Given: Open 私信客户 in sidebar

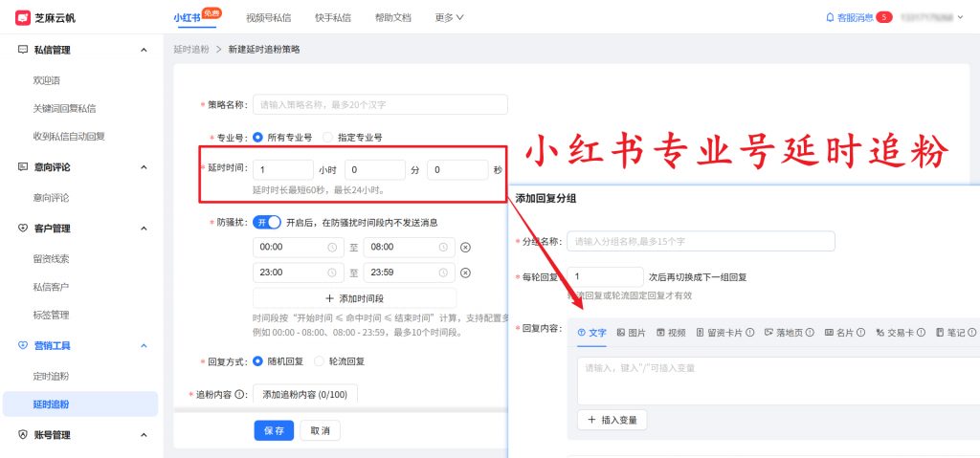Looking at the screenshot, I should pyautogui.click(x=52, y=287).
